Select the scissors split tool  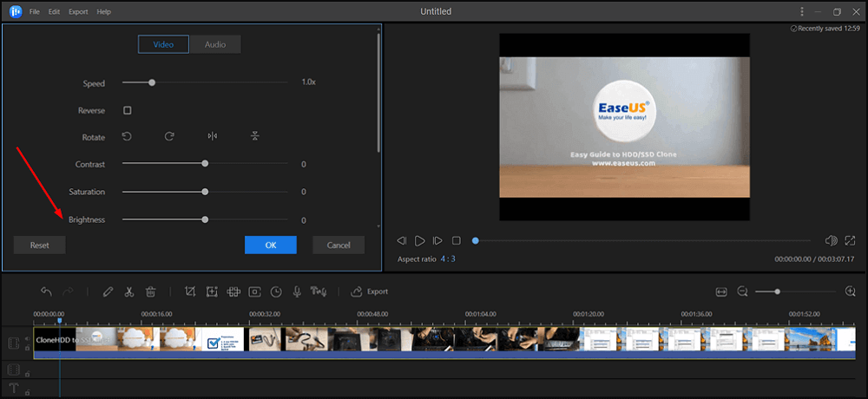pos(128,292)
